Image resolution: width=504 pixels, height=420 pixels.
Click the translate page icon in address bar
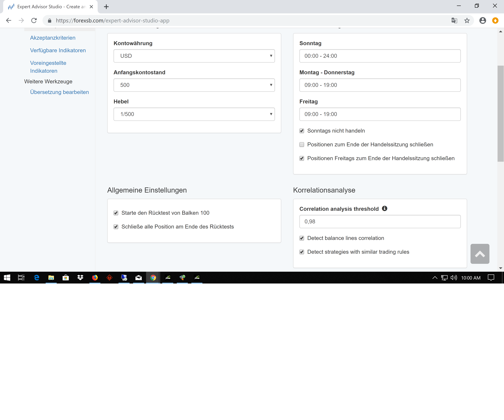tap(454, 21)
